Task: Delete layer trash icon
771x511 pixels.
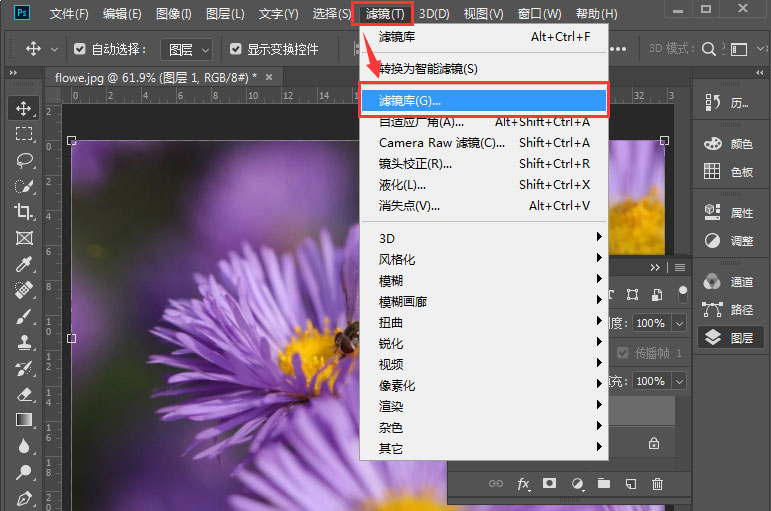Action: pos(657,484)
